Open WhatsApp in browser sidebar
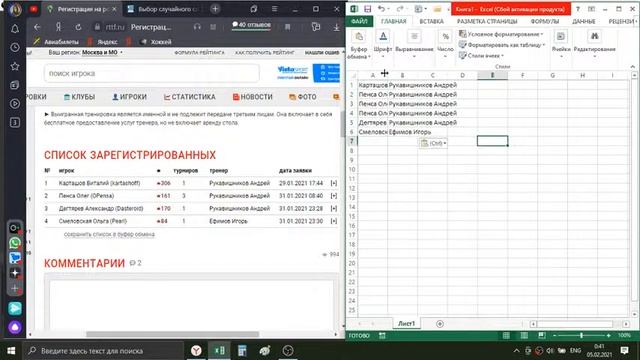Screen dimensions: 640x360 point(15,243)
